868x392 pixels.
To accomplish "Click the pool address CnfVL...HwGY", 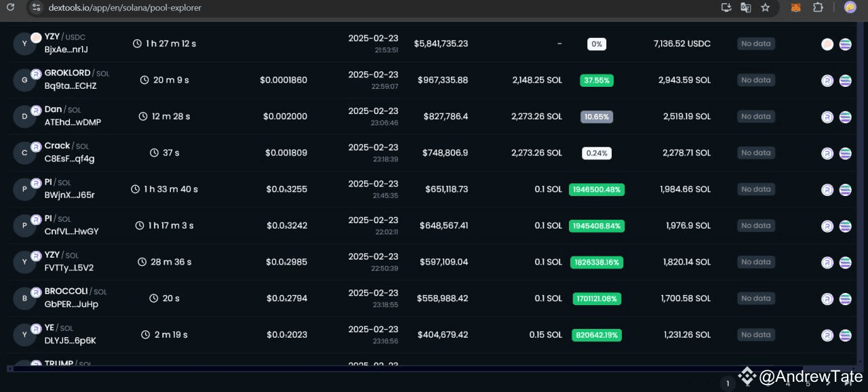I will click(x=71, y=231).
